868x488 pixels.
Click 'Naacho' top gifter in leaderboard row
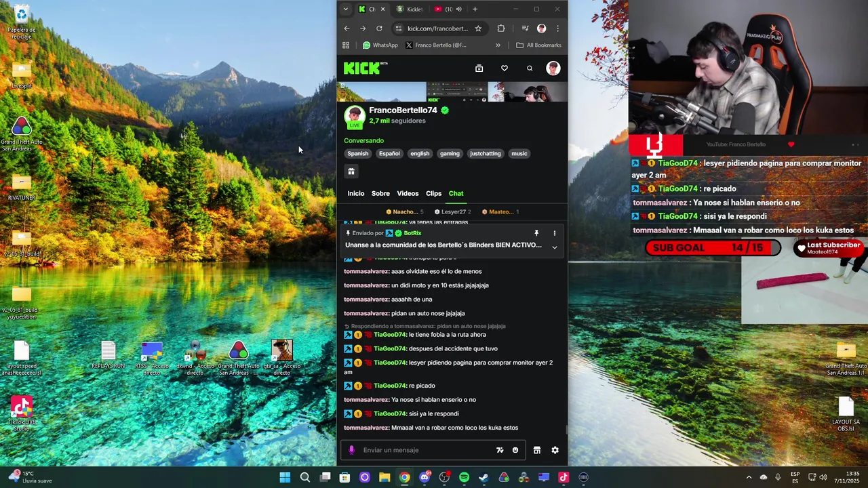point(405,212)
